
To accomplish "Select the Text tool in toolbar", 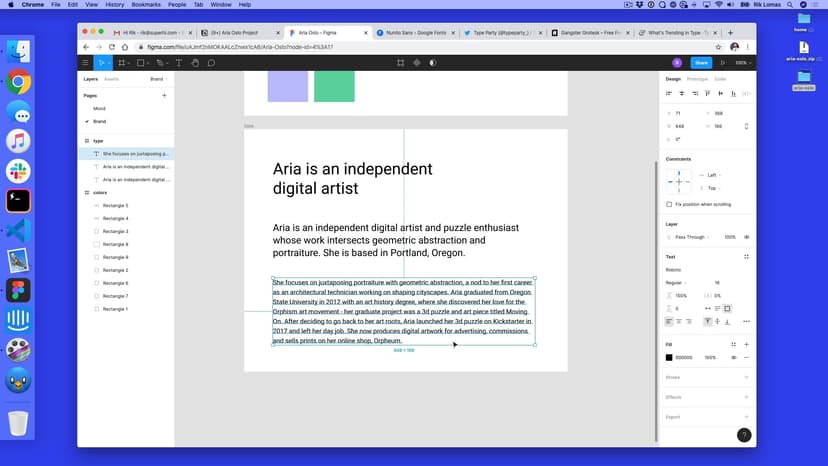I will click(x=179, y=62).
